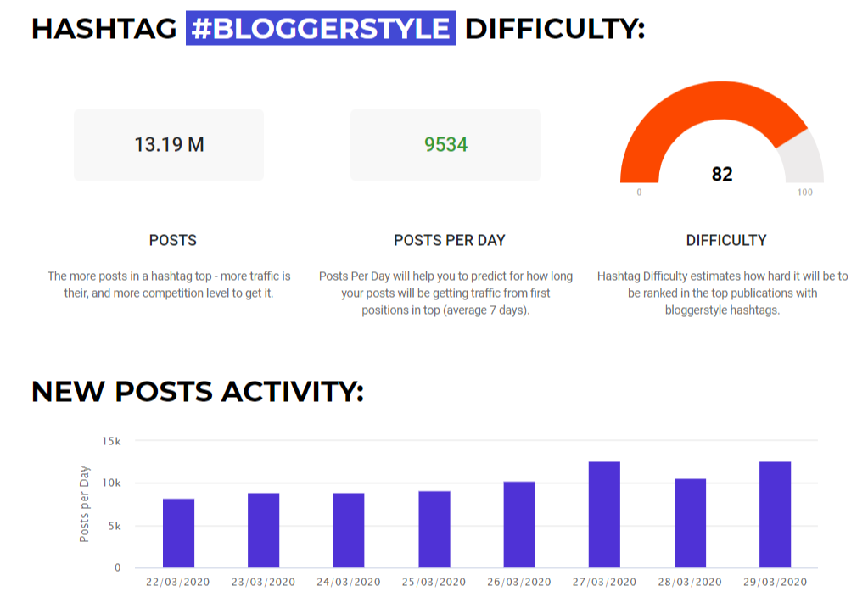
Task: Click the bar for 22/03/2020
Action: 178,533
